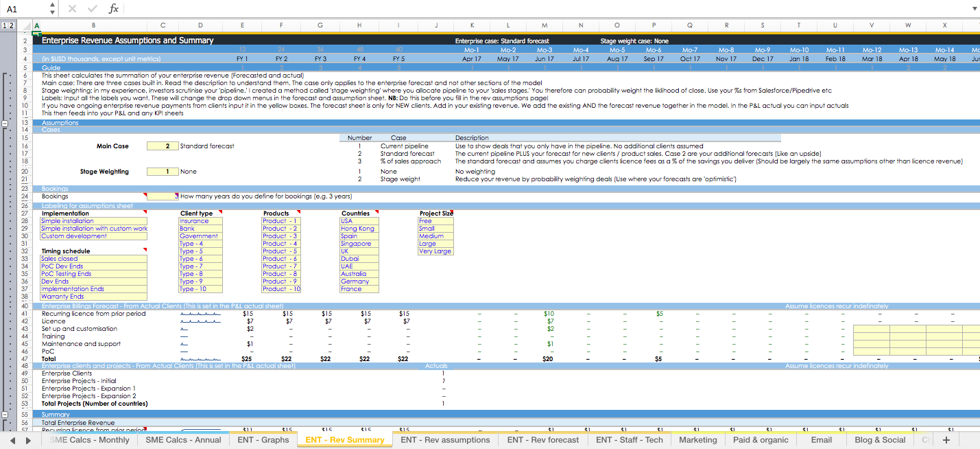
Task: Add a new sheet with plus button
Action: coord(946,440)
